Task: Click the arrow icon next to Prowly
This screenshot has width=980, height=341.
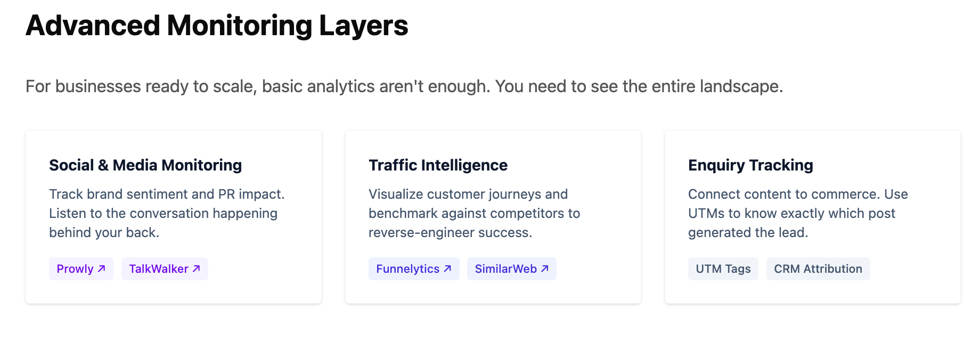Action: [102, 269]
